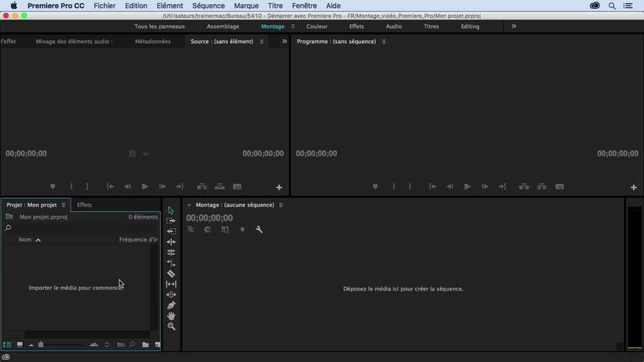
Task: Select the Hand tool
Action: tap(171, 316)
